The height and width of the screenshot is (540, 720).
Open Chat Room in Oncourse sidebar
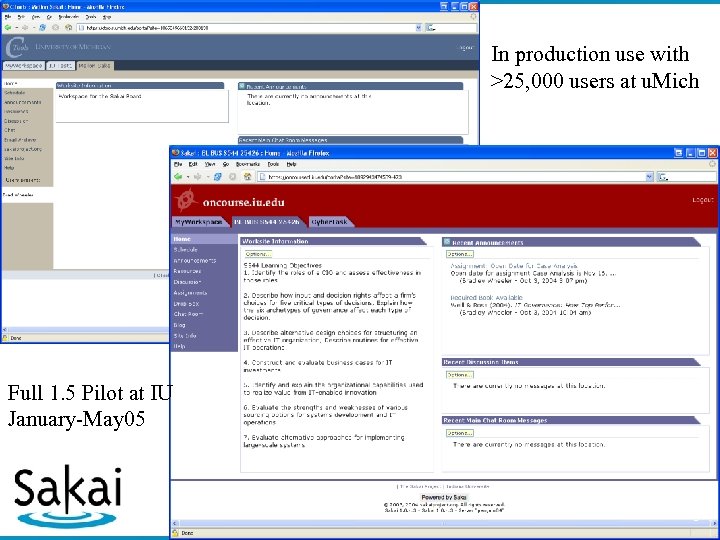[x=188, y=314]
